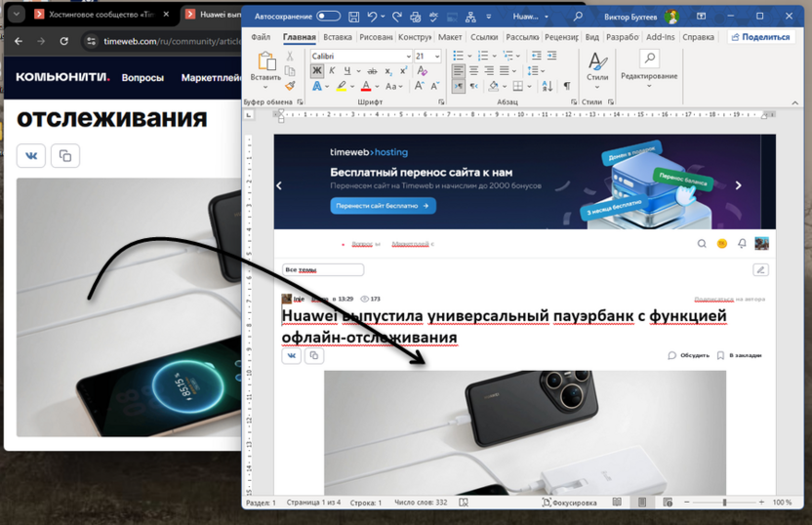The image size is (812, 525).
Task: Toggle subscript x₂ formatting
Action: click(388, 71)
